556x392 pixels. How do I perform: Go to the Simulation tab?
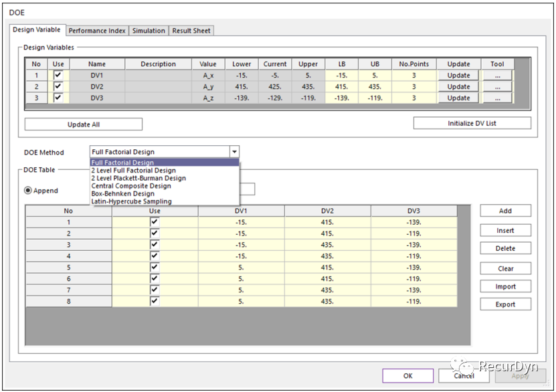[x=149, y=31]
